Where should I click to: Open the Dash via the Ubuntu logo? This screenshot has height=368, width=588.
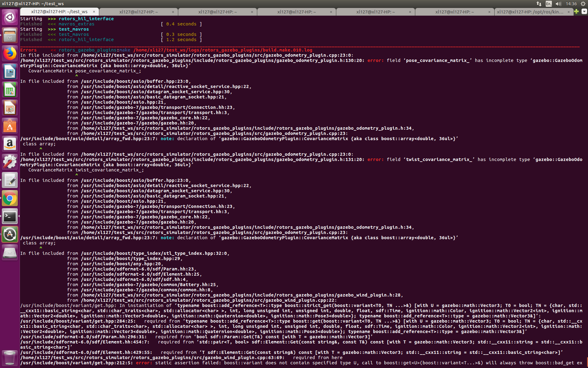click(10, 17)
